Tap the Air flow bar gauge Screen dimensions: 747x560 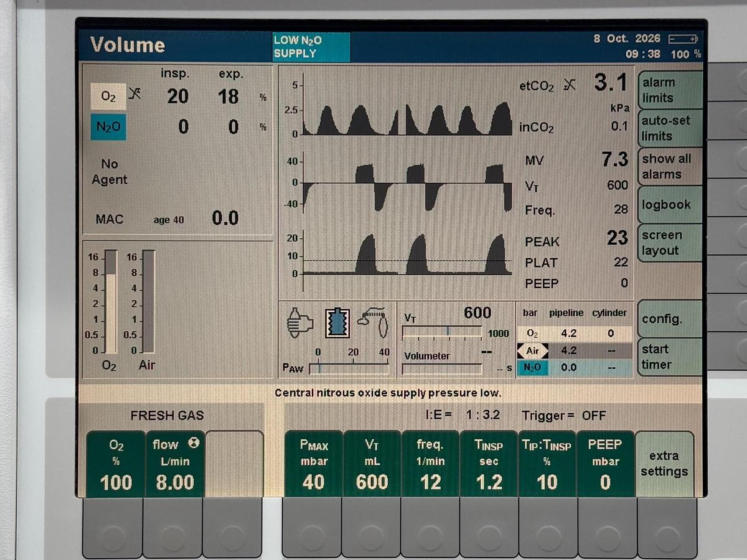[x=148, y=302]
